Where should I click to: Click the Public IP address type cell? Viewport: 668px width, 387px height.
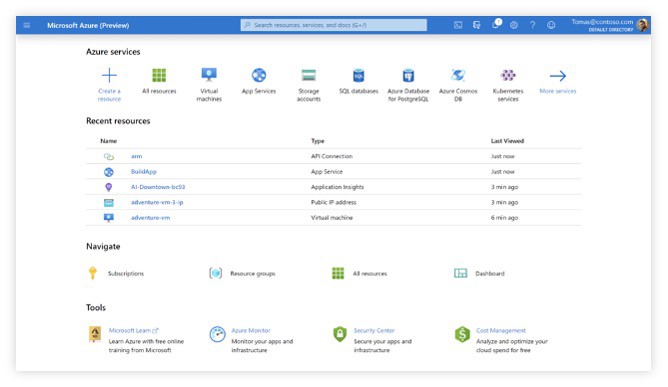(333, 202)
